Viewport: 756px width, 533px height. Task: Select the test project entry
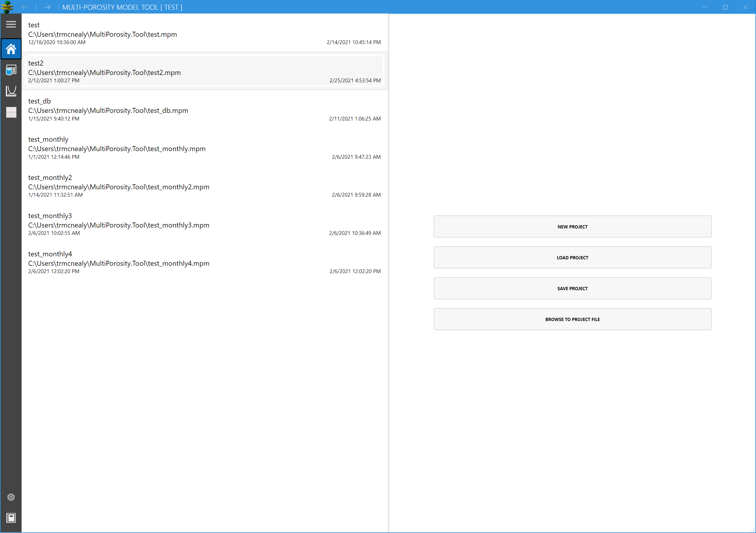point(204,33)
